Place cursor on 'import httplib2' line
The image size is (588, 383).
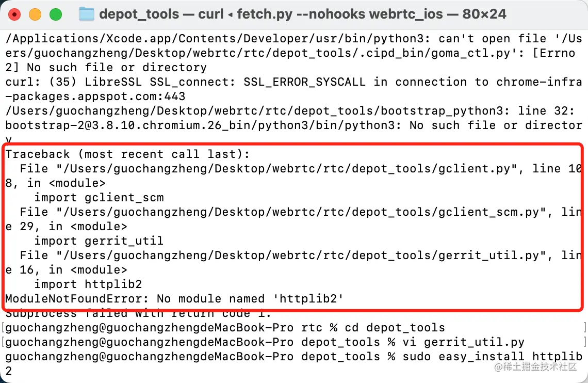tap(88, 284)
